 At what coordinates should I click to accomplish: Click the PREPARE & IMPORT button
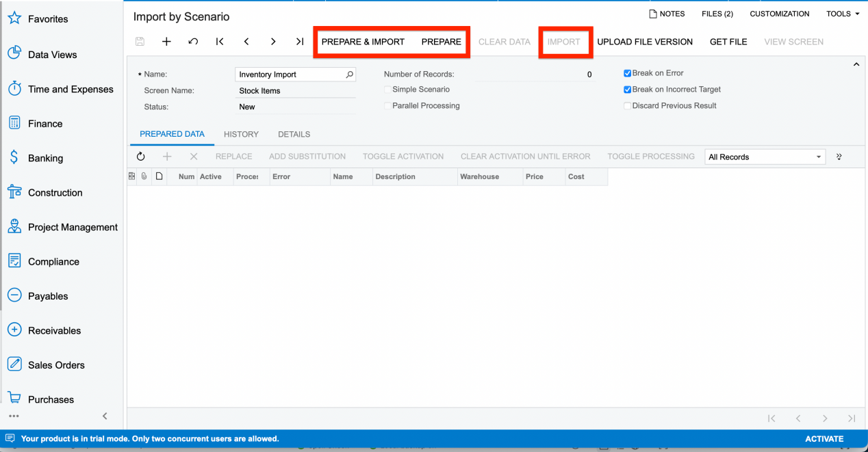coord(363,42)
